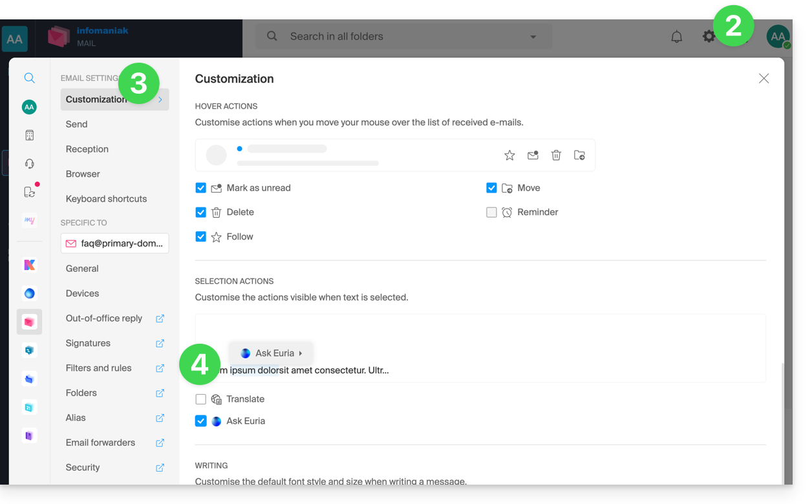This screenshot has width=812, height=504.
Task: Select Keyboard shortcuts settings item
Action: tap(106, 199)
